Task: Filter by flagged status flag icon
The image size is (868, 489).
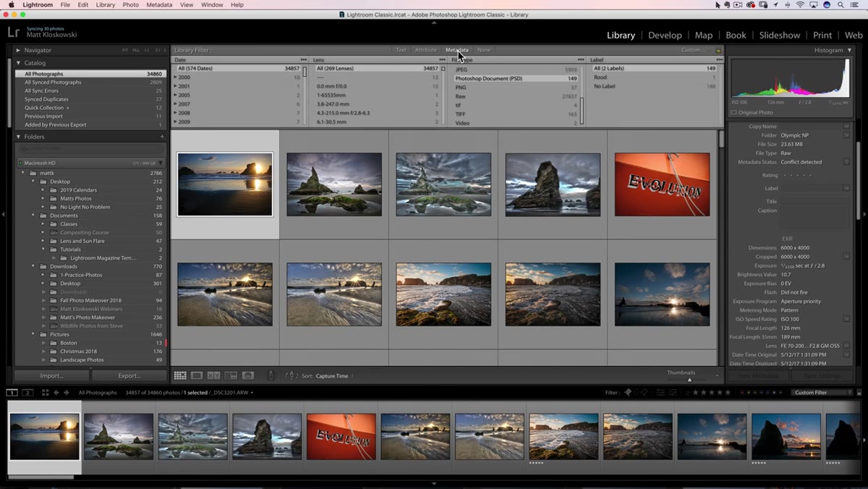Action: (628, 393)
